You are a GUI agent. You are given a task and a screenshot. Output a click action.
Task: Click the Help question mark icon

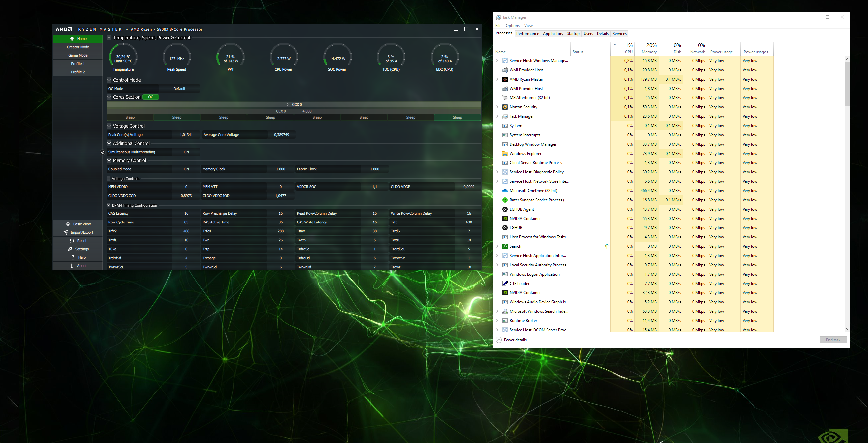tap(73, 257)
